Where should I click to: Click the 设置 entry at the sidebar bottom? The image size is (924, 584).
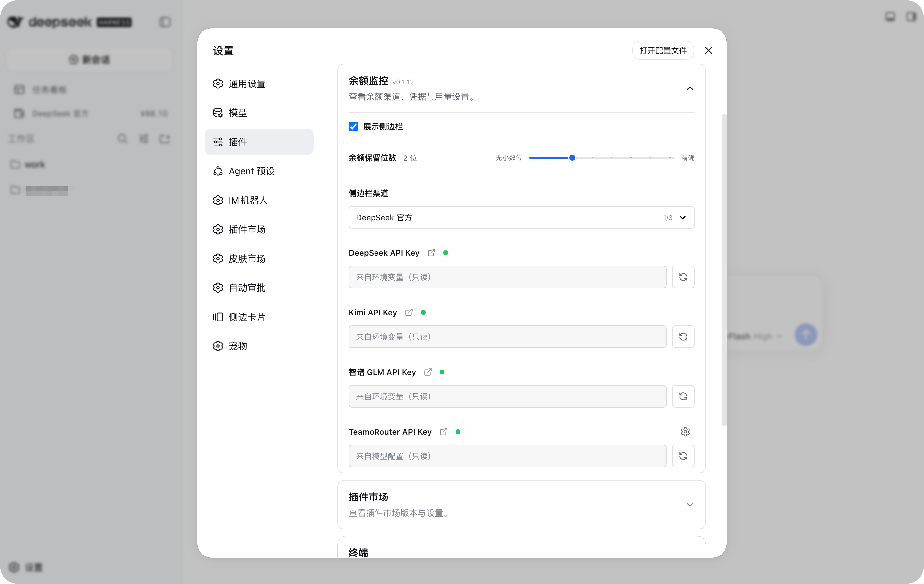click(25, 567)
